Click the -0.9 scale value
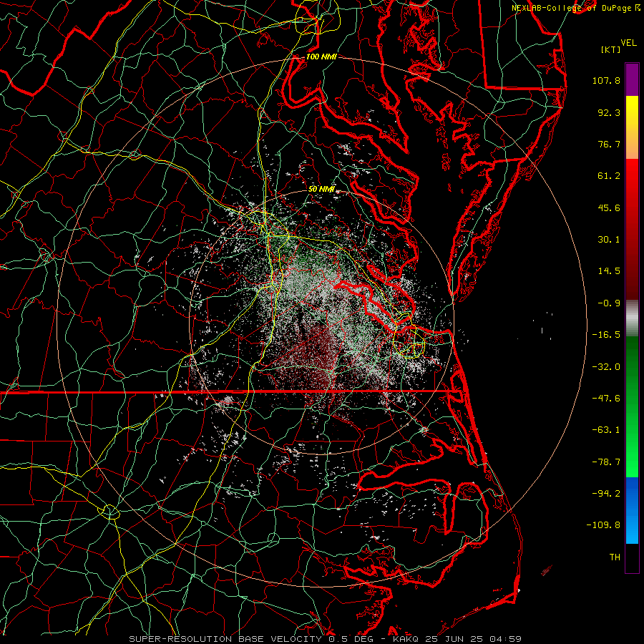The height and width of the screenshot is (644, 644). pos(609,303)
